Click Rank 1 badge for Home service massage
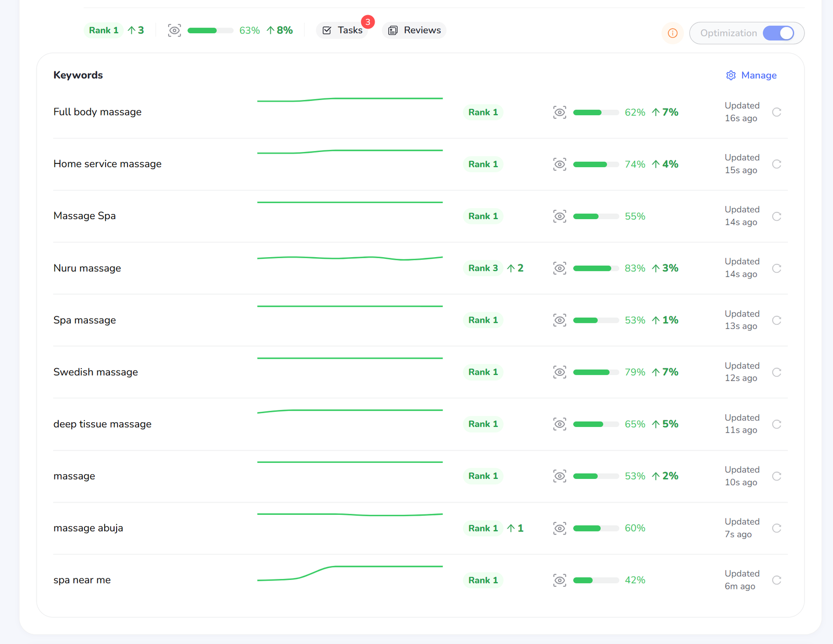 click(483, 164)
